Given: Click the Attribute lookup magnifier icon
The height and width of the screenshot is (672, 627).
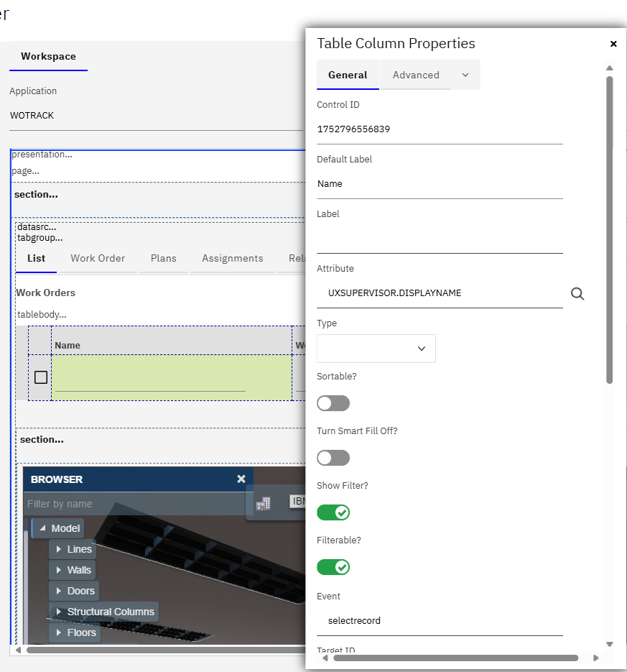Looking at the screenshot, I should [577, 293].
